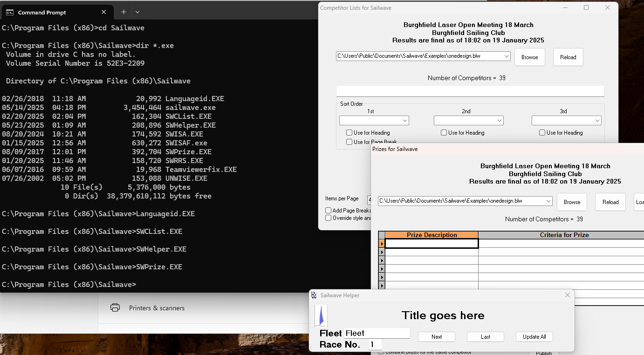Enable Use for Heading under the 3rd sort order
This screenshot has height=355, width=644.
542,133
